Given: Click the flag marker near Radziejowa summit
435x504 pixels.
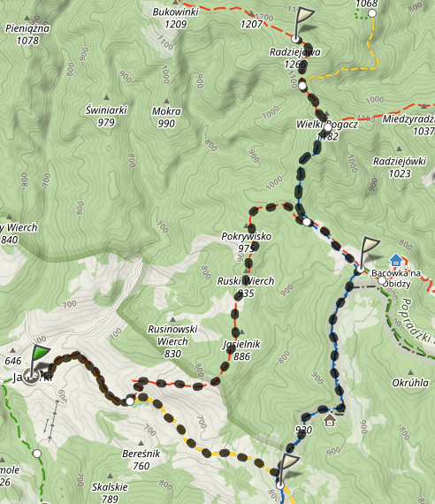Looking at the screenshot, I should [x=303, y=24].
